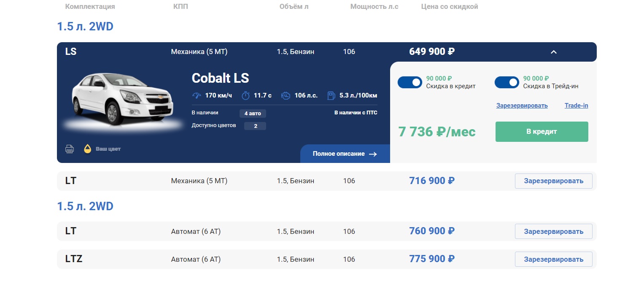This screenshot has height=290, width=644.
Task: Click the yellow color drop icon
Action: (88, 149)
